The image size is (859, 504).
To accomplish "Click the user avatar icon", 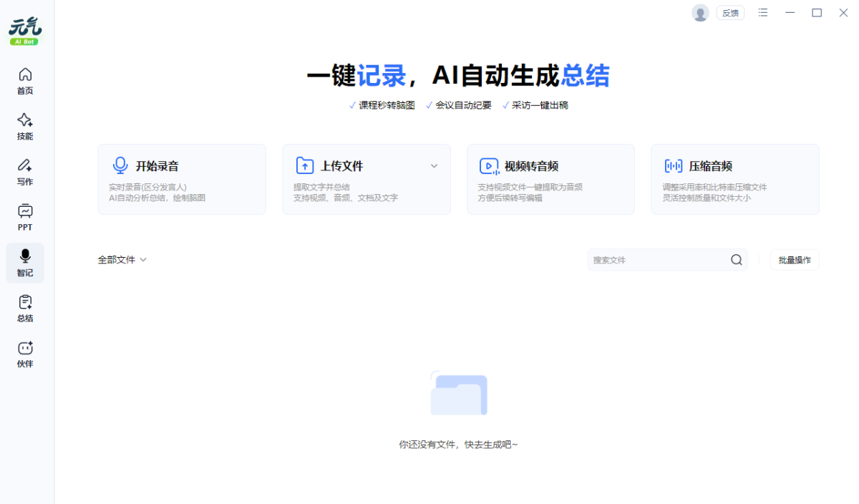I will coord(699,13).
